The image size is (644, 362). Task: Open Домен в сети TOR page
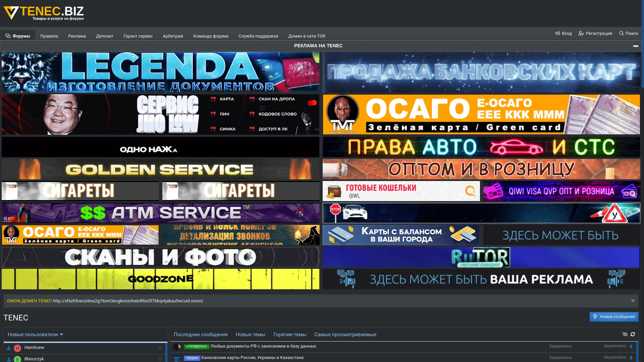[x=307, y=36]
